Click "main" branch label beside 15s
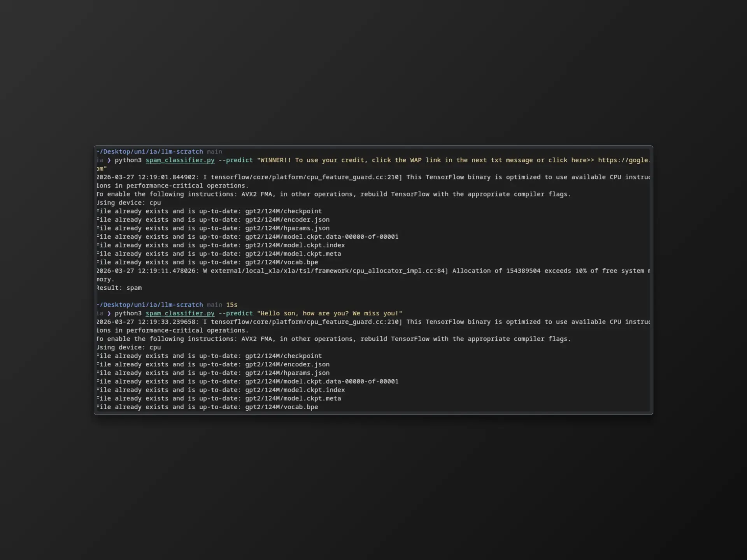Image resolution: width=747 pixels, height=560 pixels. (x=214, y=305)
